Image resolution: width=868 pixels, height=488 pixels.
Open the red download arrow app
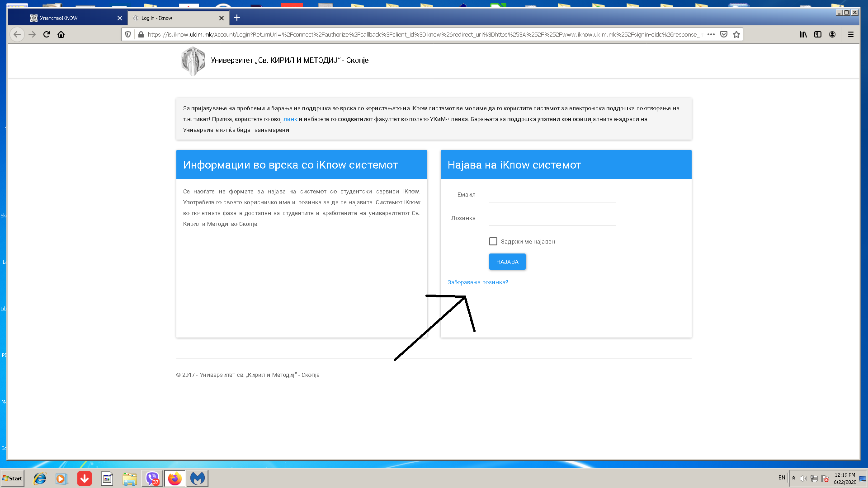[x=85, y=479]
